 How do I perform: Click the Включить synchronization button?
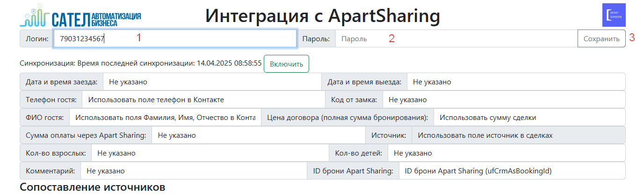coord(286,64)
